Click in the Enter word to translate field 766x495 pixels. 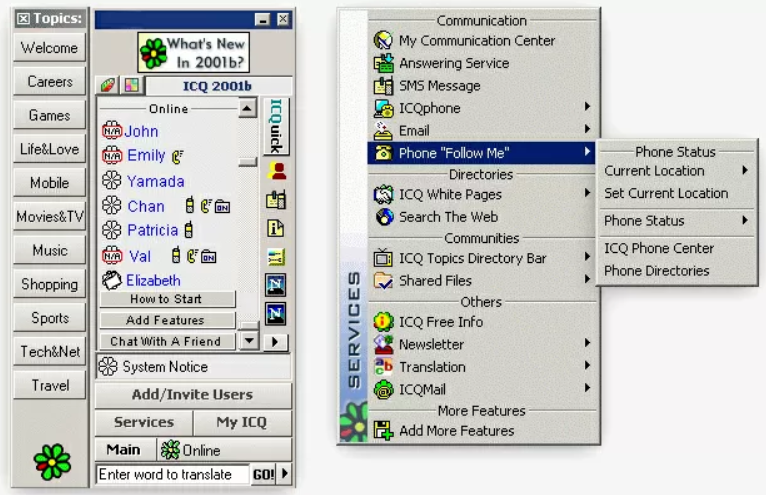point(173,474)
